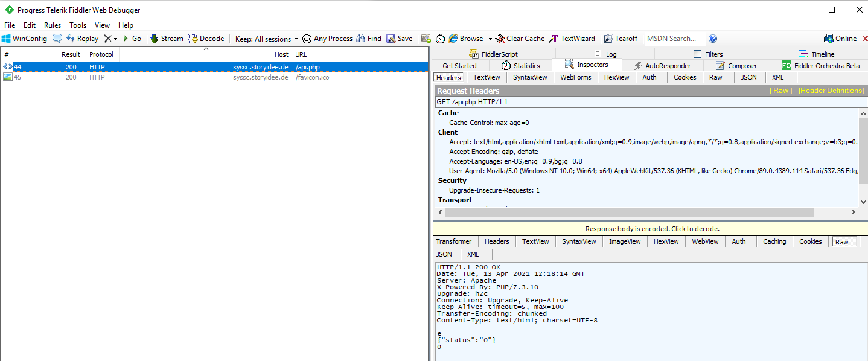Expand the Remove (X) dropdown arrow
This screenshot has width=868, height=361.
point(115,39)
